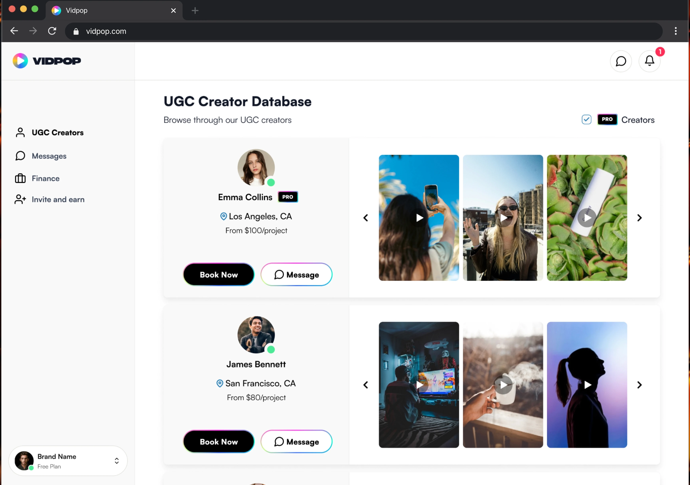This screenshot has height=485, width=690.
Task: Open Finance in the sidebar
Action: click(45, 178)
